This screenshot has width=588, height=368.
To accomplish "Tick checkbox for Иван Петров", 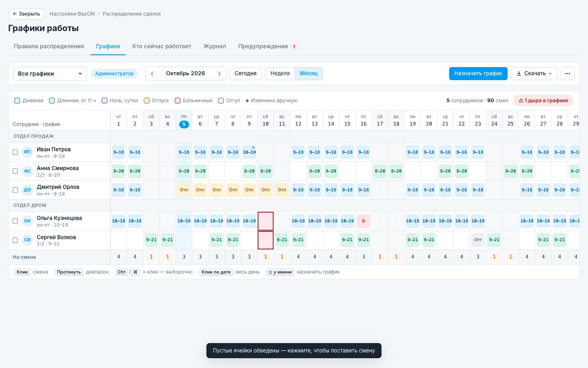I will coord(15,152).
